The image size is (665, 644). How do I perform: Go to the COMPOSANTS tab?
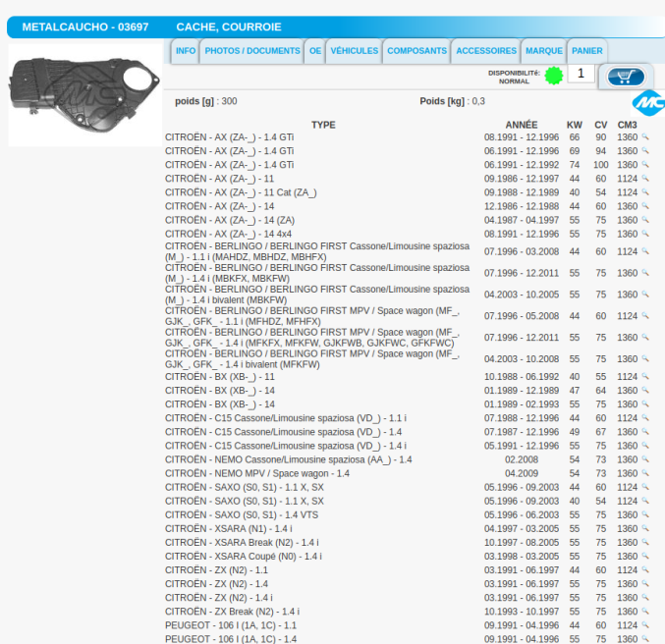click(x=416, y=51)
